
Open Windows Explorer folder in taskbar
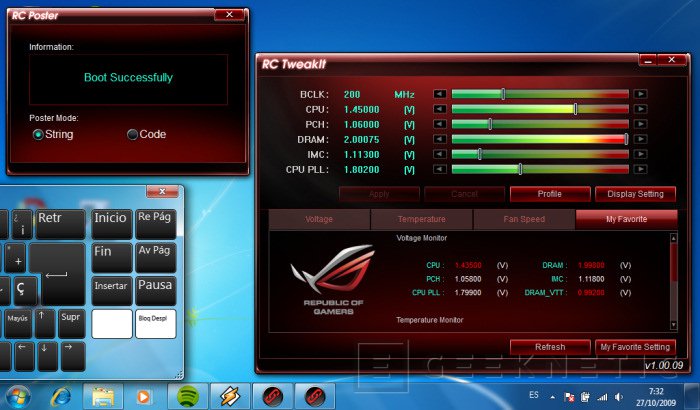pyautogui.click(x=103, y=396)
